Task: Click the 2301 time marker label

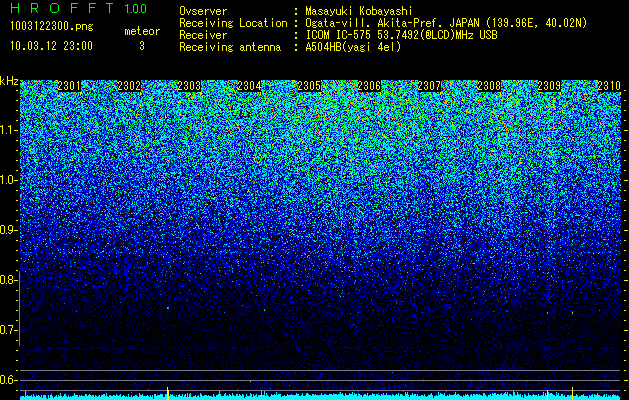Action: point(69,86)
